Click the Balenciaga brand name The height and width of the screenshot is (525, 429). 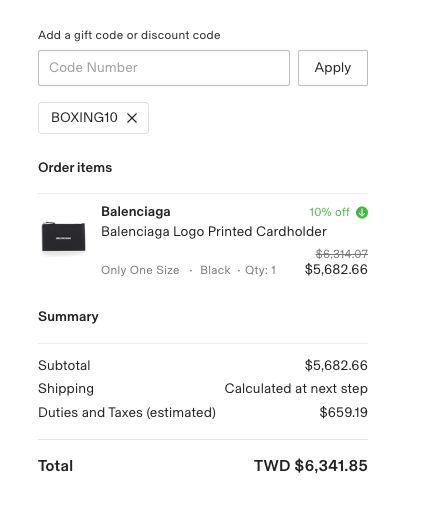(x=136, y=212)
